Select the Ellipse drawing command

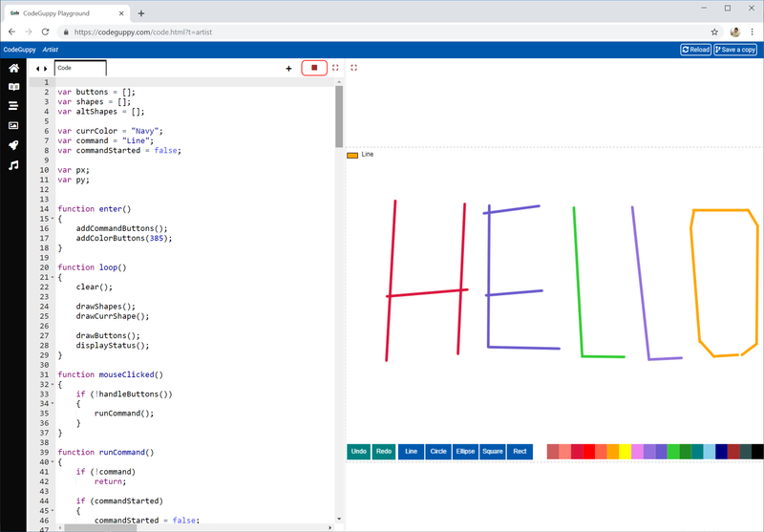tap(465, 452)
